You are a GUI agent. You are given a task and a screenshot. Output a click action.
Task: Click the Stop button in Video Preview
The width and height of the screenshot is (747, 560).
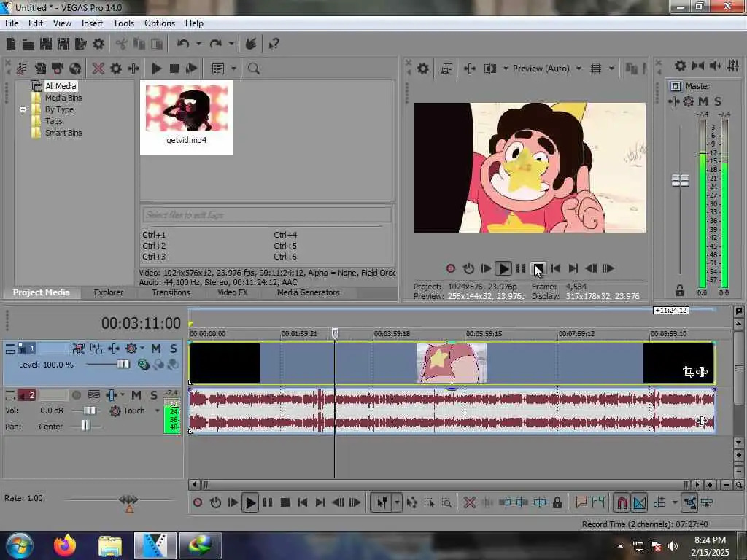click(x=538, y=268)
